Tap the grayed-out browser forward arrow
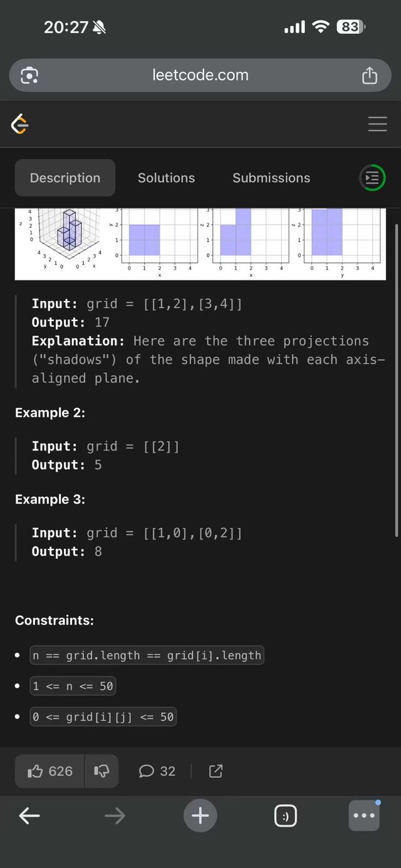The width and height of the screenshot is (401, 868). (115, 815)
